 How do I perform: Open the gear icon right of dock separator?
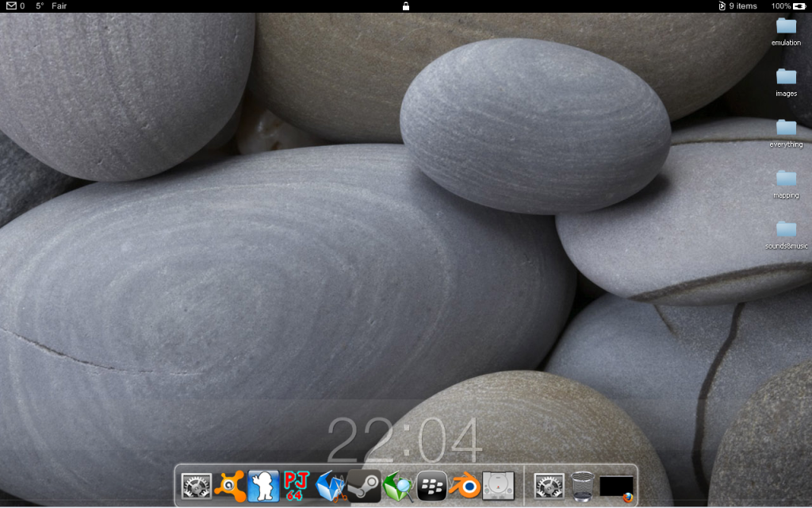549,486
